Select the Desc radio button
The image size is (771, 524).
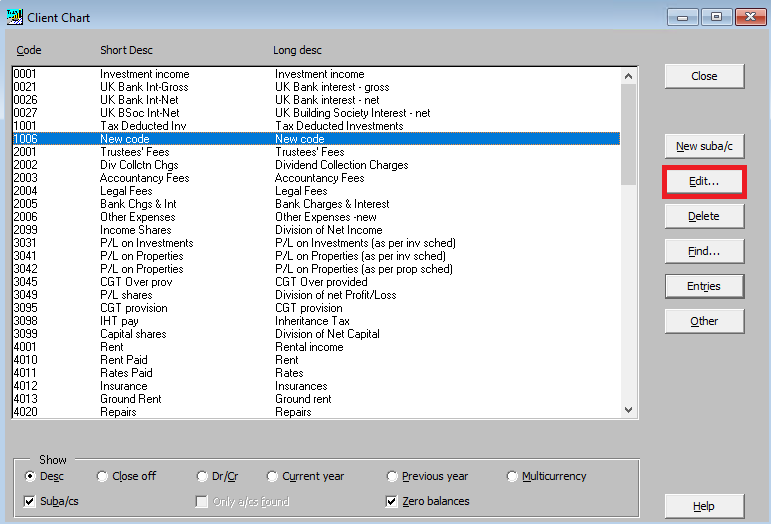click(30, 477)
